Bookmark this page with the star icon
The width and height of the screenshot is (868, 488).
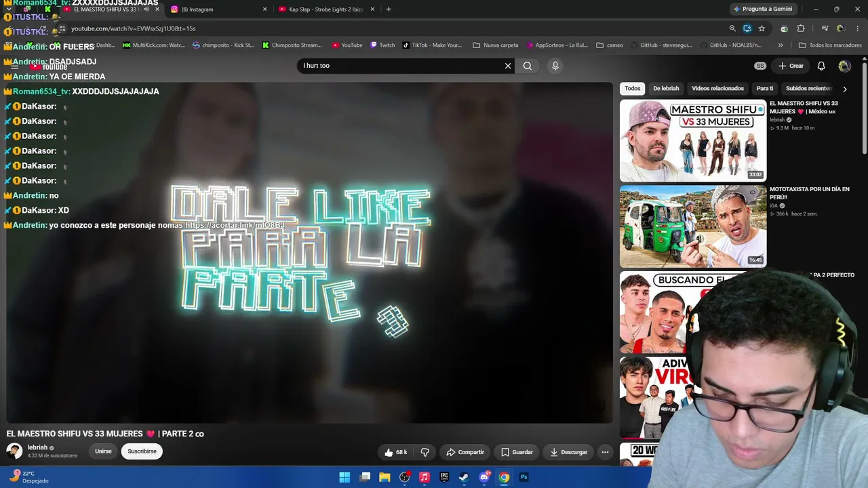click(x=762, y=28)
